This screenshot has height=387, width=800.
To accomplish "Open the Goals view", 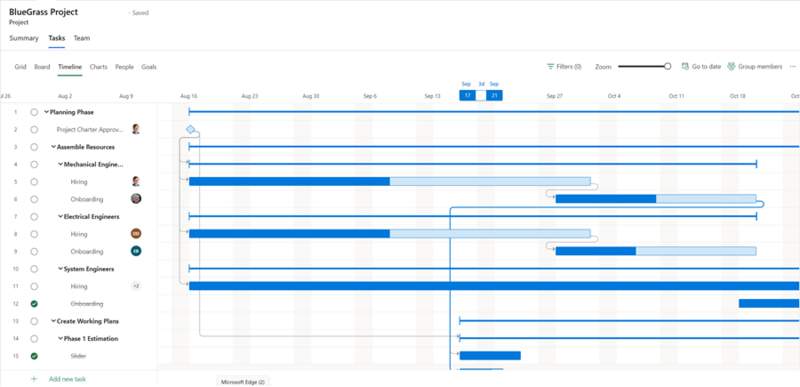I will [x=149, y=67].
